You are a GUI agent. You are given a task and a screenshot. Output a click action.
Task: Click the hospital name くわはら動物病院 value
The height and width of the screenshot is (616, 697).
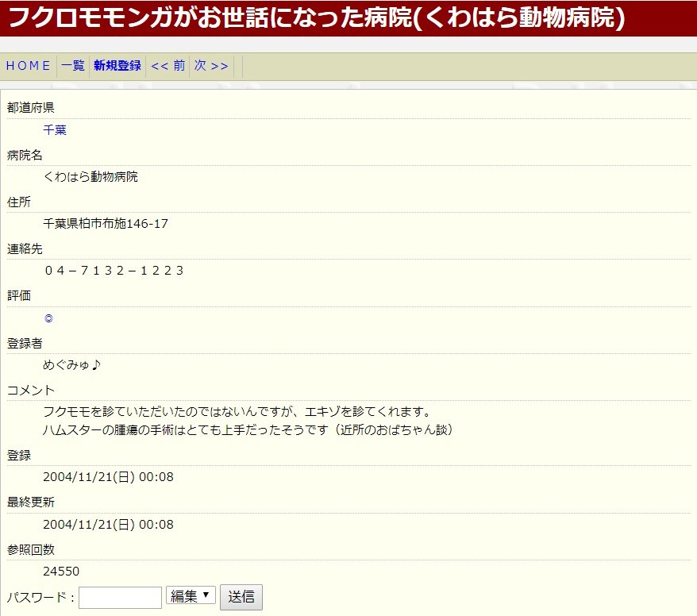pyautogui.click(x=90, y=177)
